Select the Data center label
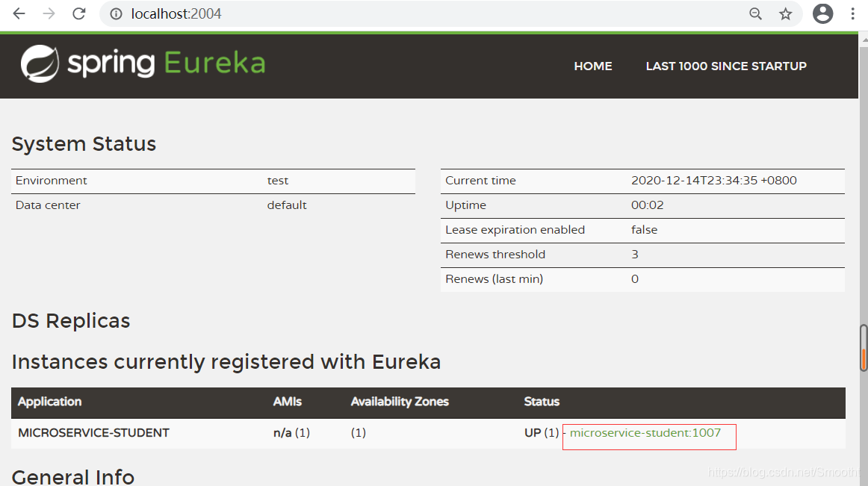The image size is (868, 486). pyautogui.click(x=48, y=205)
